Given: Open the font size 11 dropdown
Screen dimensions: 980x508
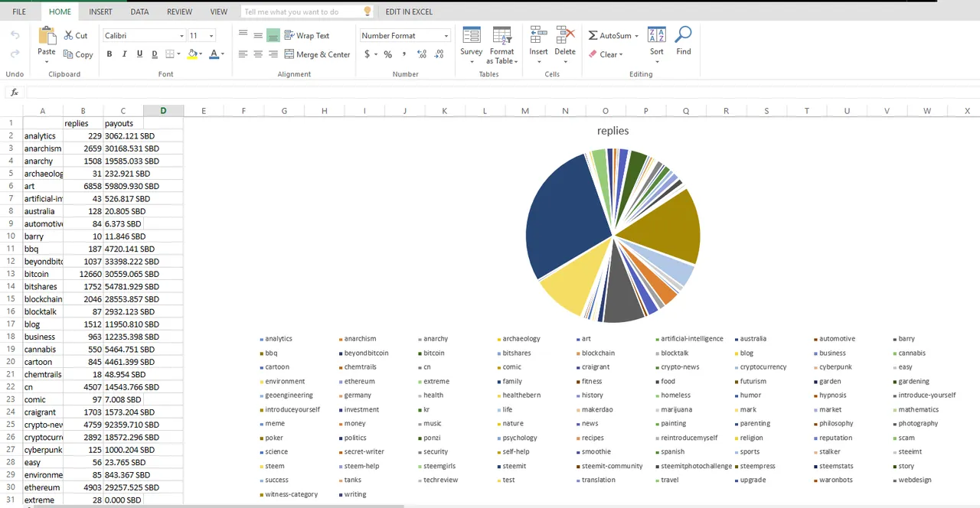Looking at the screenshot, I should coord(211,36).
